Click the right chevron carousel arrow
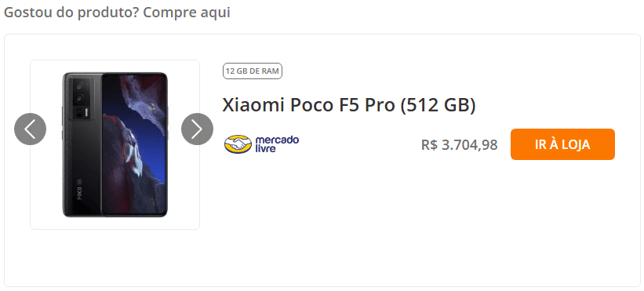Screen dimensions: 644x291 coord(197,129)
